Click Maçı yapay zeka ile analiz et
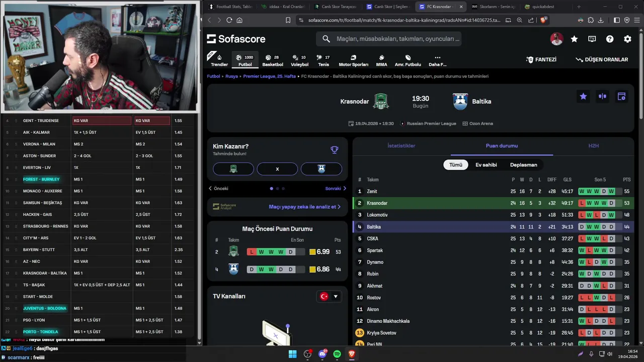Image resolution: width=644 pixels, height=362 pixels. [x=304, y=207]
